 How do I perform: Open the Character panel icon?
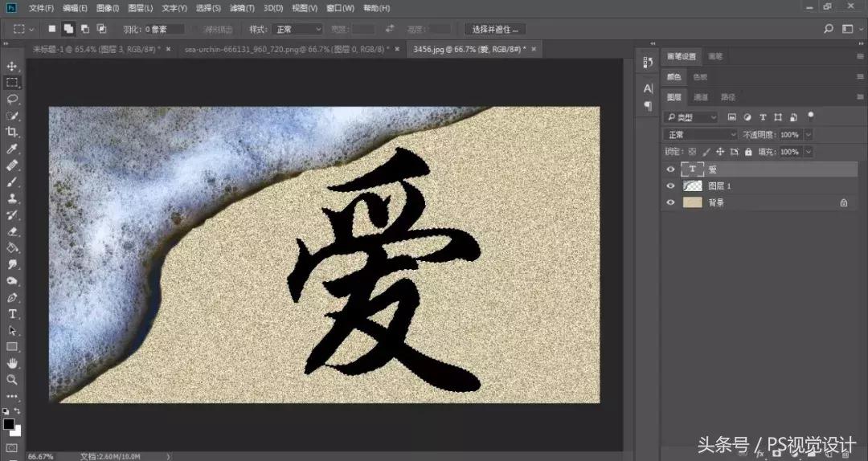click(649, 88)
